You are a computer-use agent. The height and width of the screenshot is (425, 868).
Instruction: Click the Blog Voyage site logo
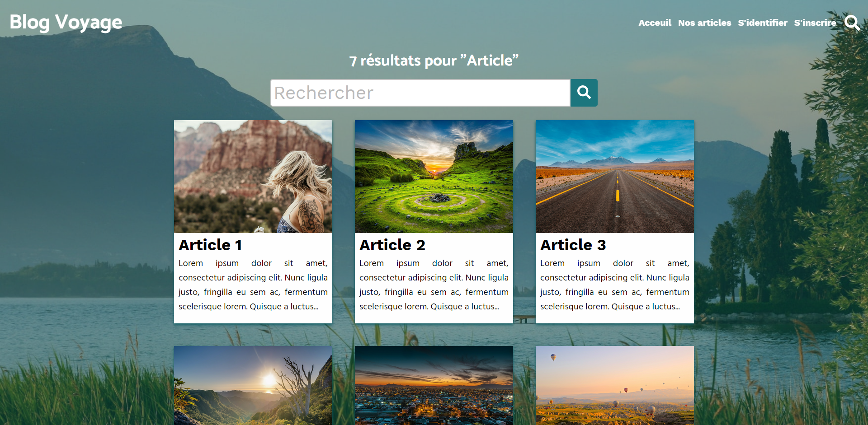66,23
